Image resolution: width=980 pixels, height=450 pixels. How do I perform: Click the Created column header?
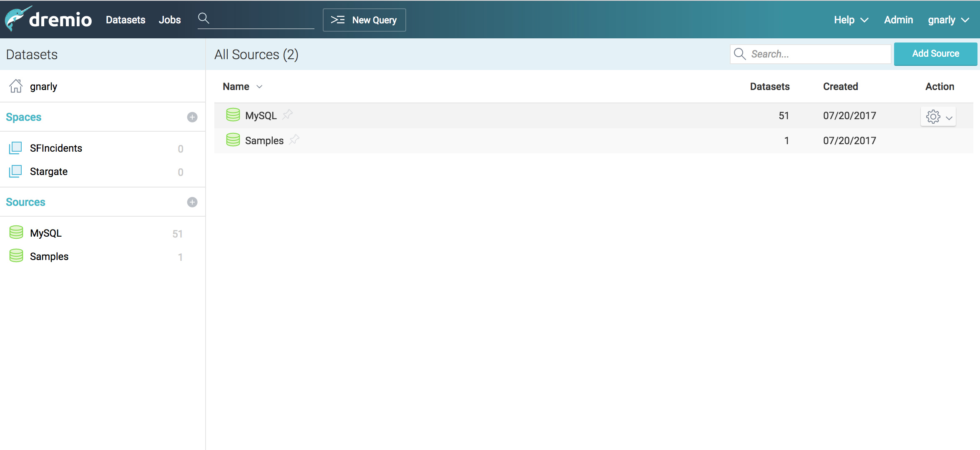coord(840,86)
